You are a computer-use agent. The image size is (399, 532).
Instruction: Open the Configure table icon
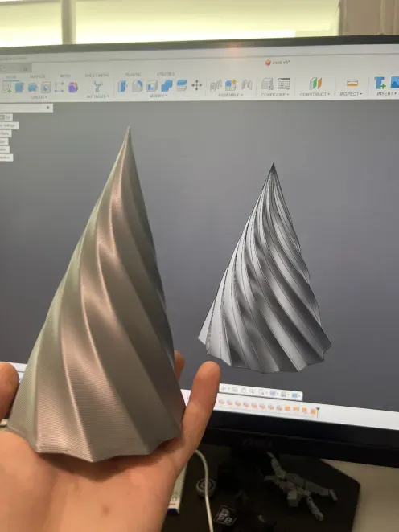[283, 84]
